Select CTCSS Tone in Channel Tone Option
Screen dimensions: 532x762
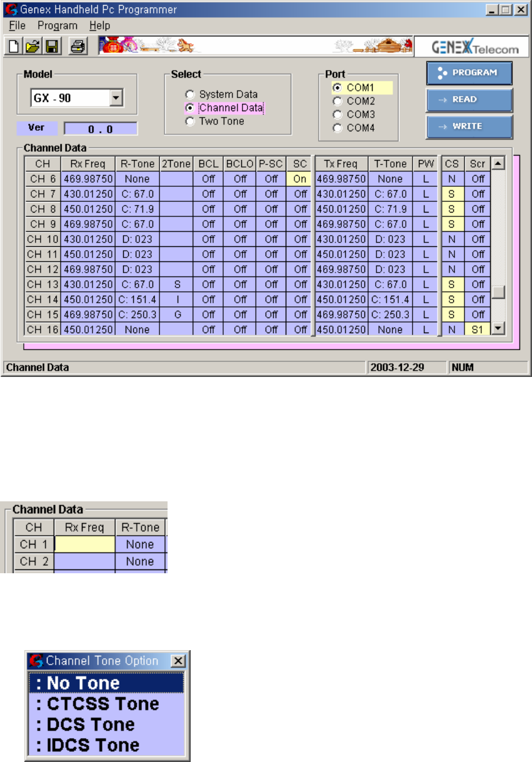106,704
